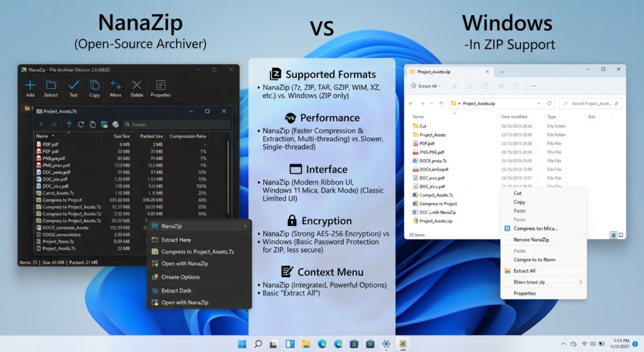This screenshot has width=644, height=352.
Task: Open a new tab in File Explorer
Action: (501, 72)
